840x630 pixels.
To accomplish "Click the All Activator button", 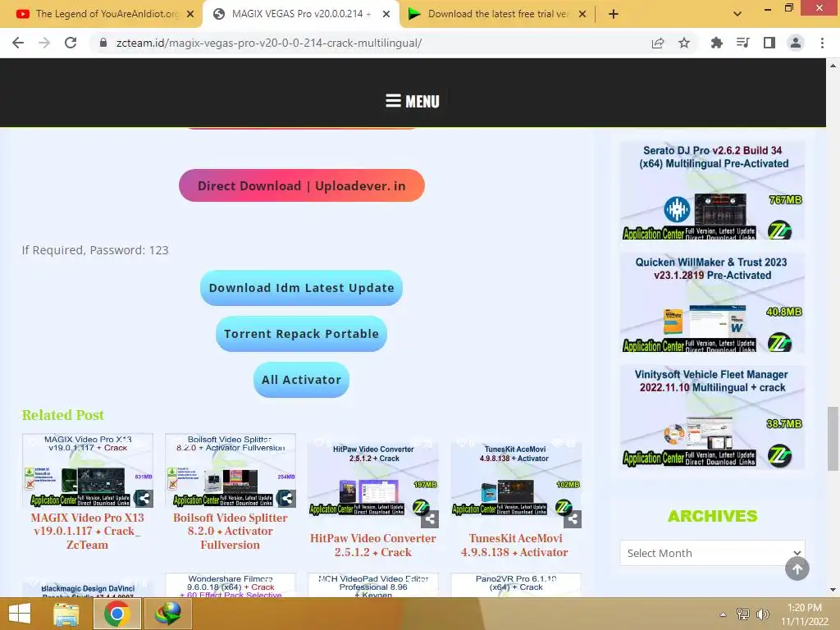I will pyautogui.click(x=302, y=380).
